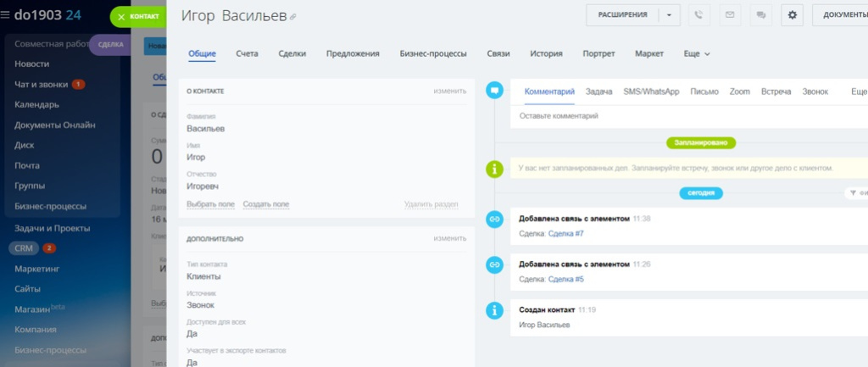Click the envelope email icon in header
This screenshot has height=367, width=868.
[730, 15]
